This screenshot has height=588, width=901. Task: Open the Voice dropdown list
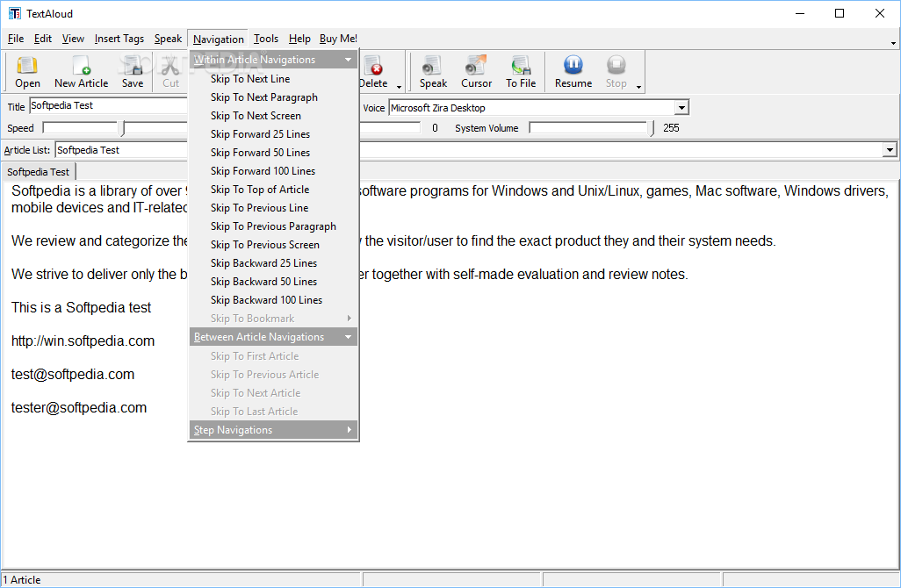pos(681,107)
